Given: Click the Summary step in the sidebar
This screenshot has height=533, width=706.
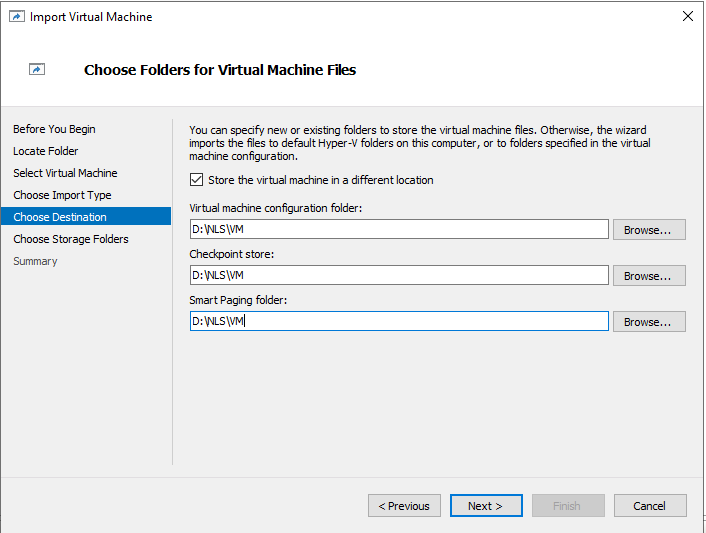Looking at the screenshot, I should click(35, 261).
